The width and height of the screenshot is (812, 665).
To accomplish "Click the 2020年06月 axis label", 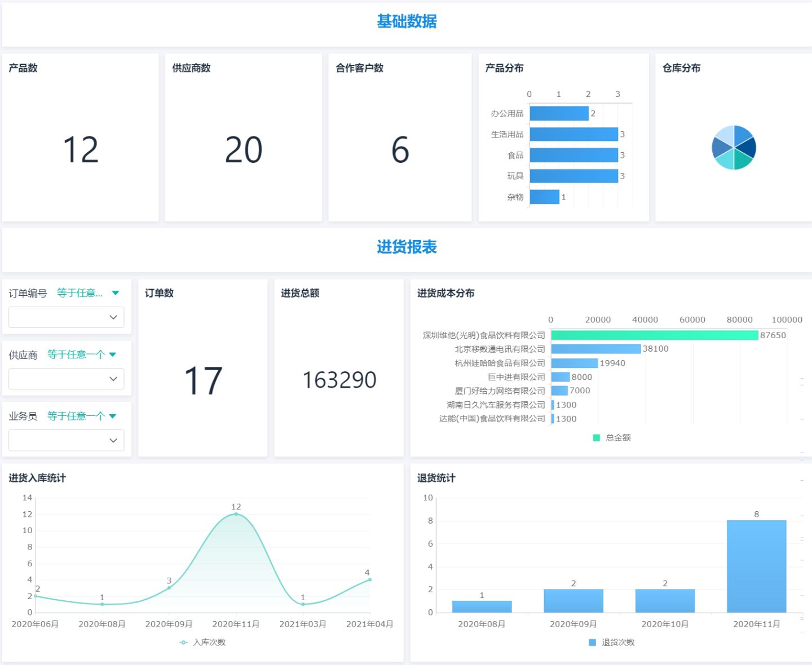I will pos(35,624).
